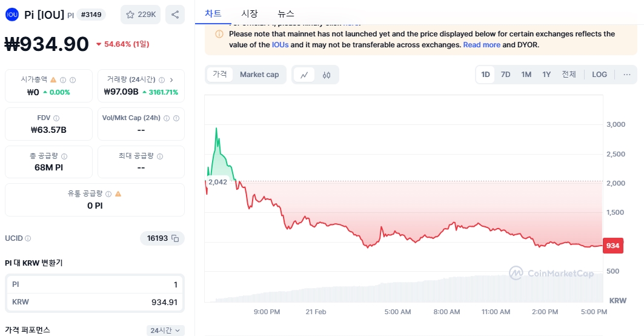Select the Market cap chart toggle

(x=259, y=75)
